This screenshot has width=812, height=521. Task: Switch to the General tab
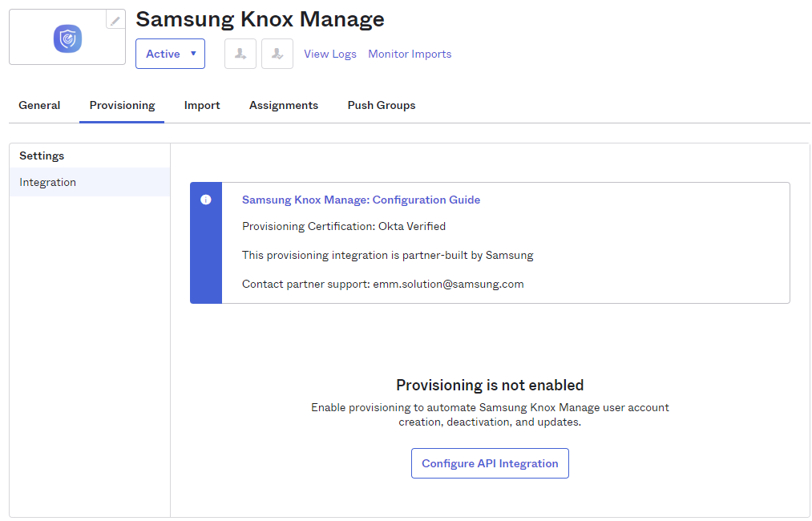pyautogui.click(x=39, y=105)
